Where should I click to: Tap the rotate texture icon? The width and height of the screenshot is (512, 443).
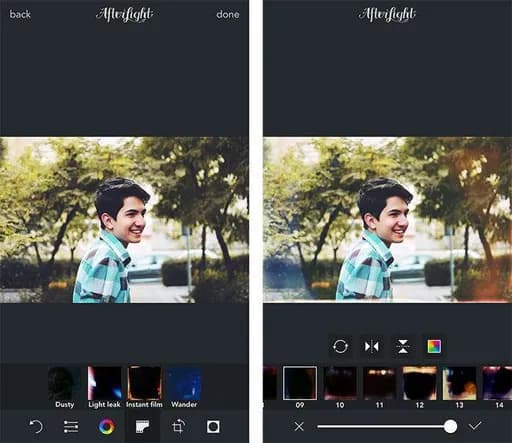coord(340,346)
